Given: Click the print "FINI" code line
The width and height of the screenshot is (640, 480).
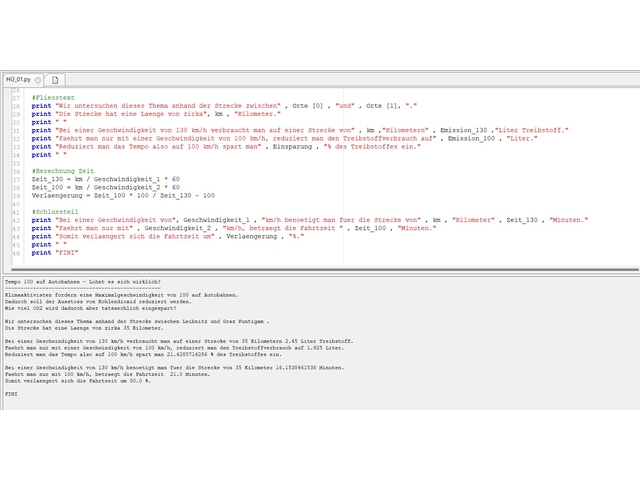Looking at the screenshot, I should click(55, 253).
